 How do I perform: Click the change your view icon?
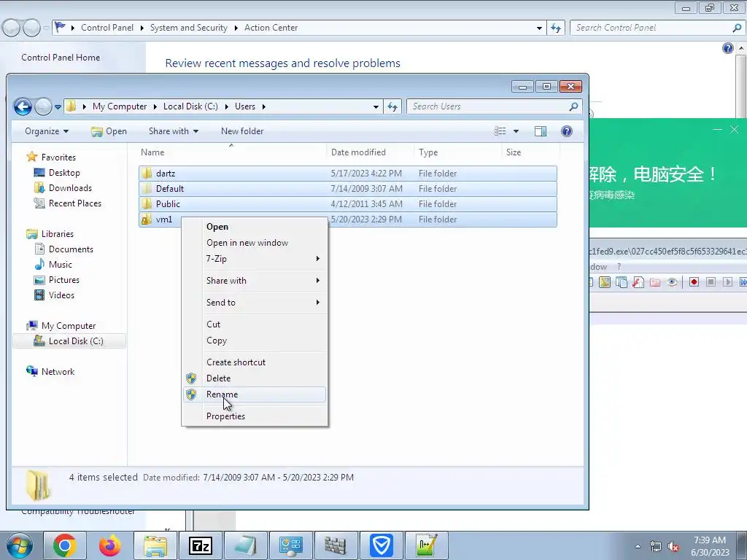500,131
